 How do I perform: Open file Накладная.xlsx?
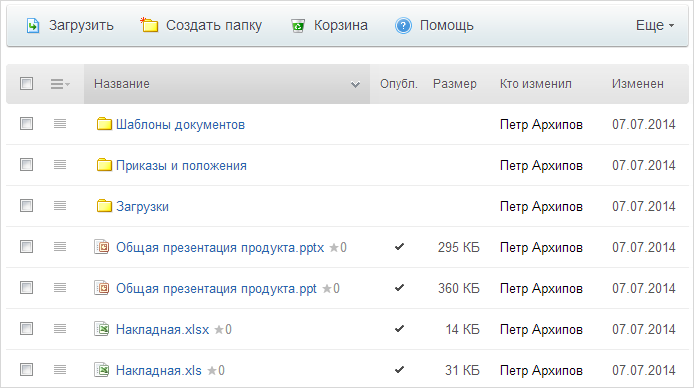(x=162, y=330)
